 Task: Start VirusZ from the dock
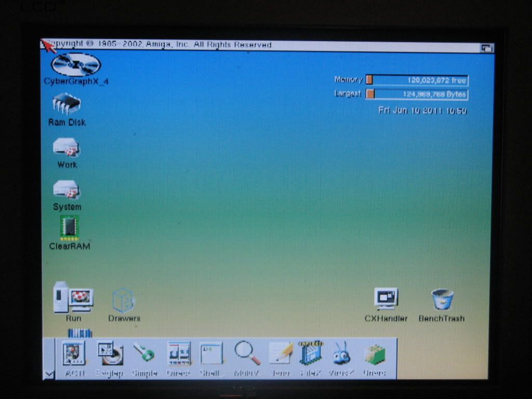(341, 353)
